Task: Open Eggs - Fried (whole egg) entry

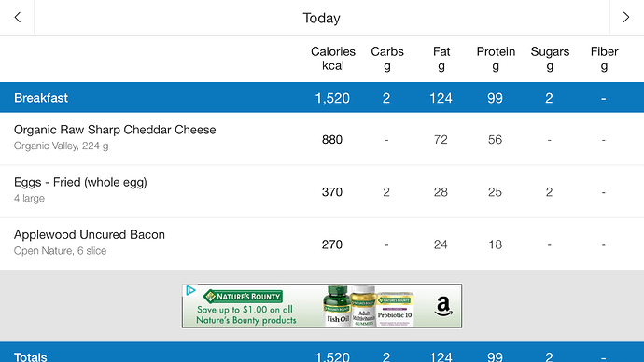Action: [x=322, y=191]
